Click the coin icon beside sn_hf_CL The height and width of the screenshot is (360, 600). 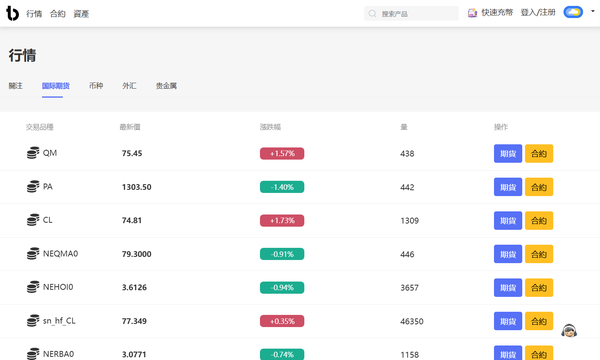[33, 321]
